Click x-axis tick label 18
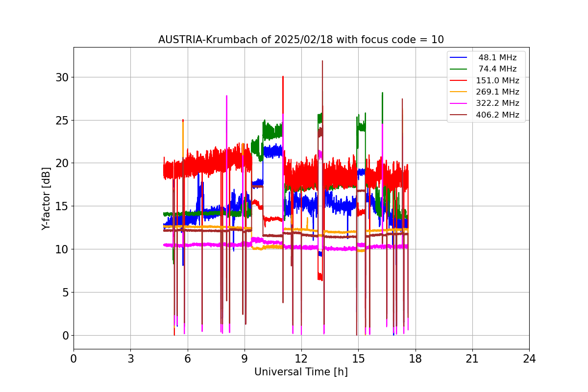 (415, 359)
